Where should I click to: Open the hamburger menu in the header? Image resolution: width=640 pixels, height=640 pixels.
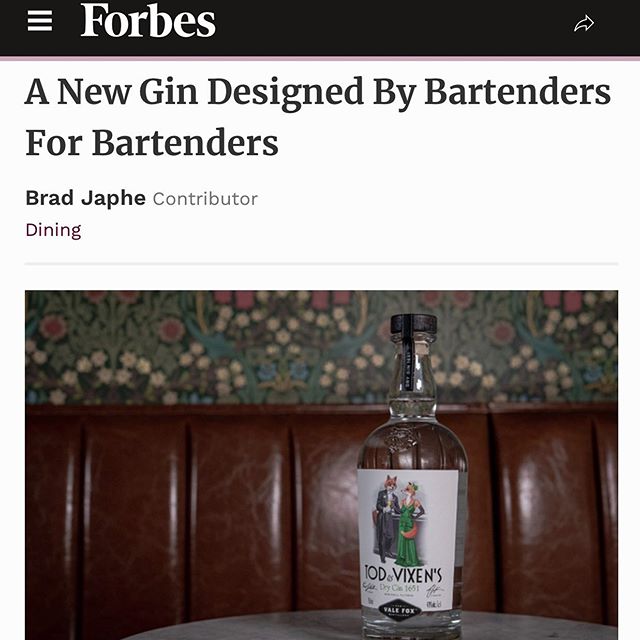point(40,21)
